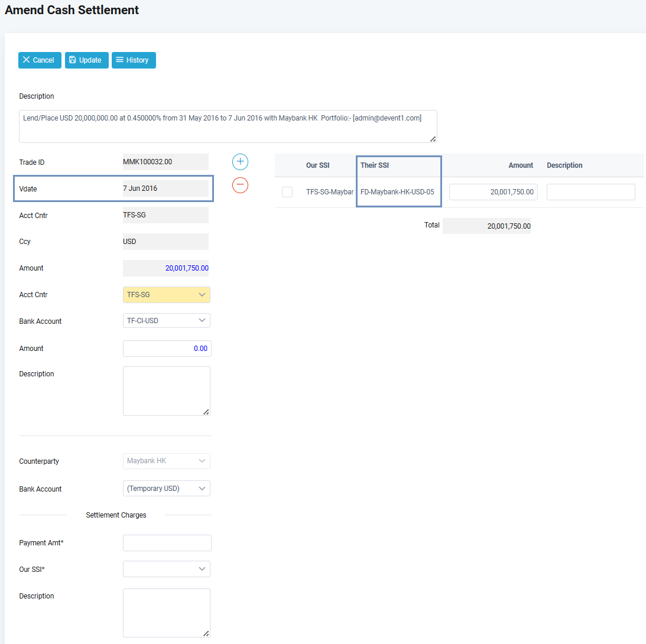Viewport: 646px width, 644px height.
Task: Click the Settlement Charges Description textarea
Action: (x=167, y=613)
